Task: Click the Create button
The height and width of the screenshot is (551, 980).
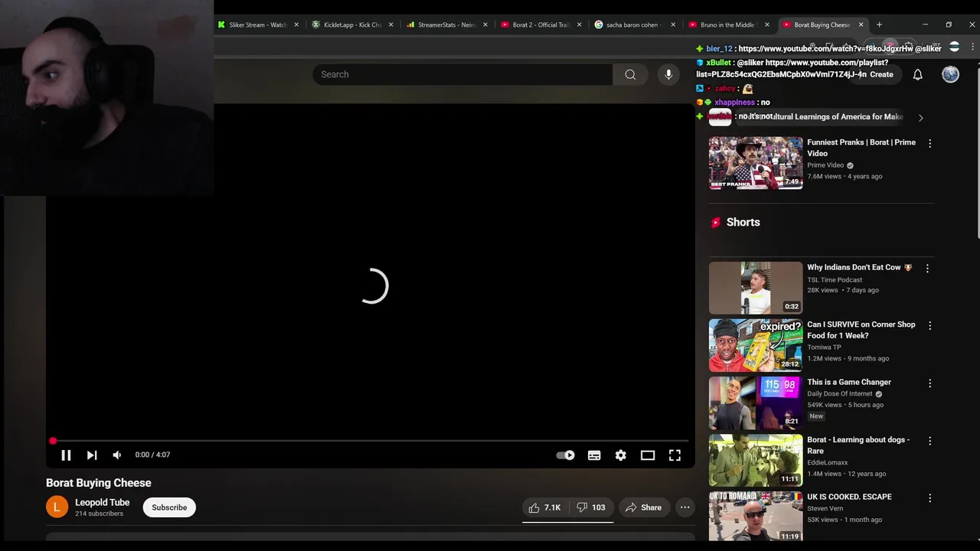Action: tap(881, 74)
